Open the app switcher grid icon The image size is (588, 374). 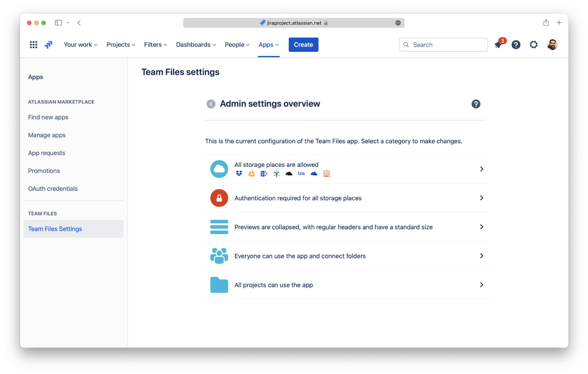(33, 45)
